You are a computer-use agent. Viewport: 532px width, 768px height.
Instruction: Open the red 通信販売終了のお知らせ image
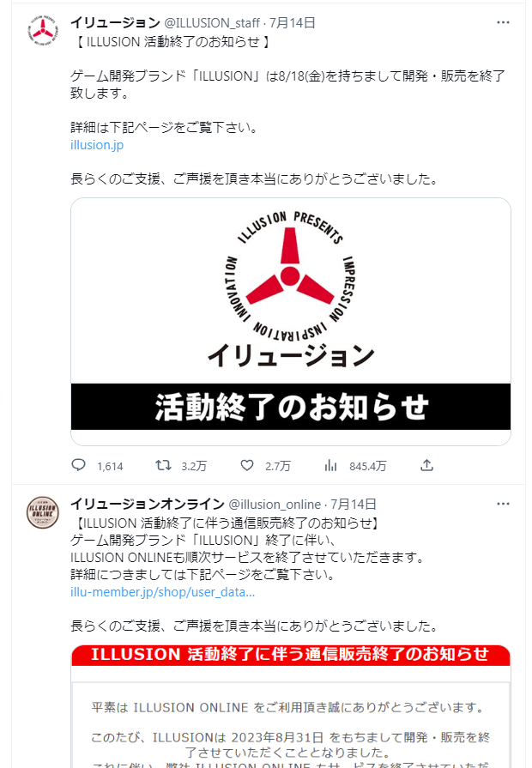[x=291, y=706]
